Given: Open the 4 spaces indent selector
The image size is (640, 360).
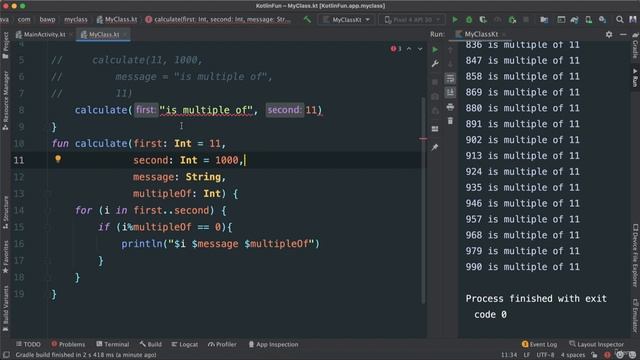Looking at the screenshot, I should [573, 355].
